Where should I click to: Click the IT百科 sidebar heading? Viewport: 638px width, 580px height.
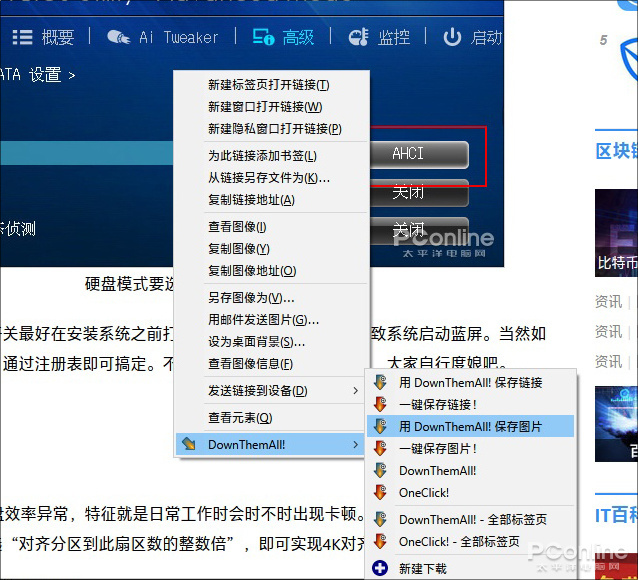tap(616, 515)
